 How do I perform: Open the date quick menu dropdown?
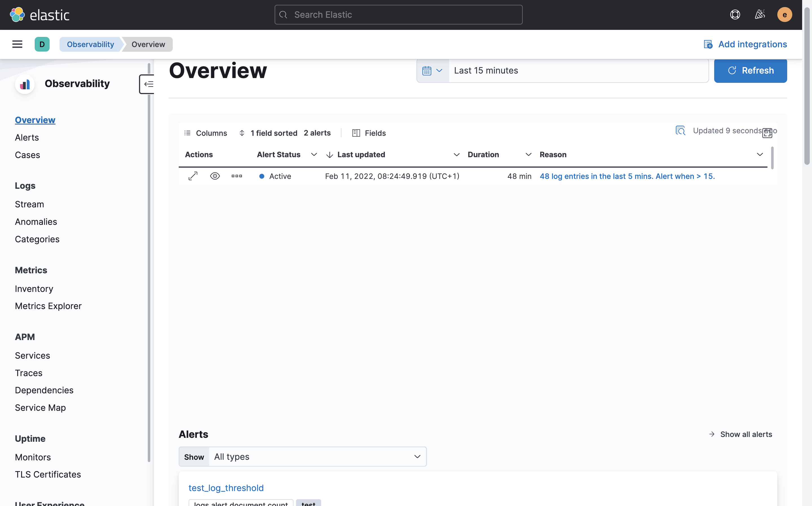pos(432,71)
